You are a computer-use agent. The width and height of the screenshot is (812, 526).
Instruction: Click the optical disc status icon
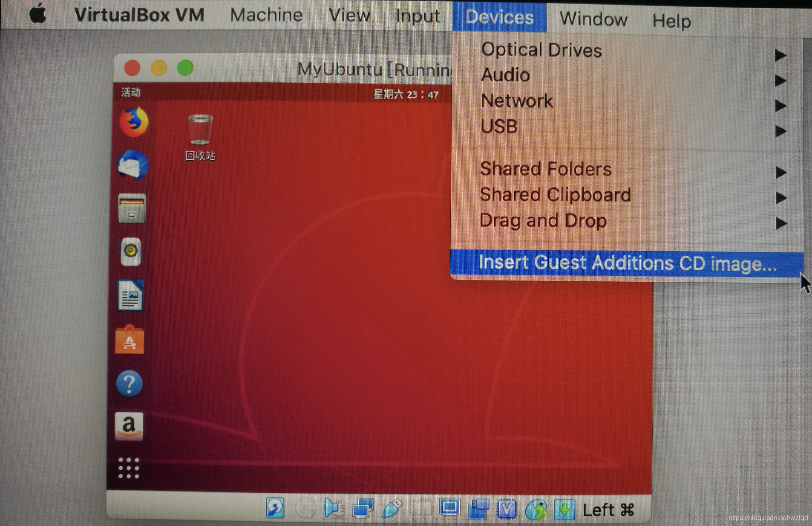(x=305, y=508)
